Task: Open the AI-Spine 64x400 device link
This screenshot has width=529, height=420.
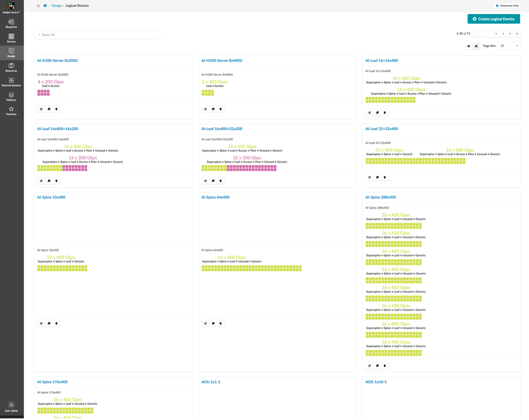Action: pyautogui.click(x=215, y=197)
